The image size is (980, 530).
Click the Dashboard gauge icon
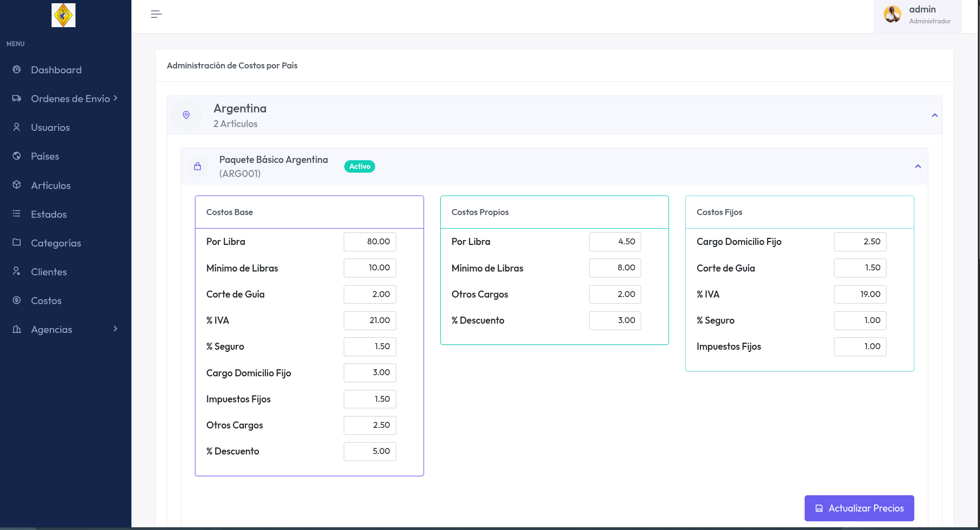tap(17, 70)
